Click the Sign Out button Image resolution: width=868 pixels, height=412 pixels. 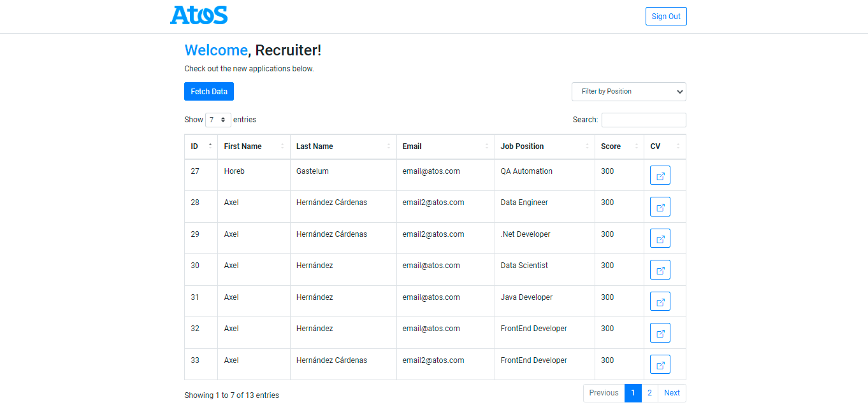pos(666,17)
